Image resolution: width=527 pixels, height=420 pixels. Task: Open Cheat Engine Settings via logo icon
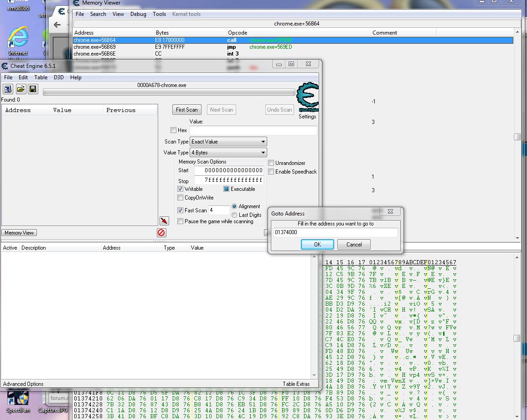click(x=308, y=96)
